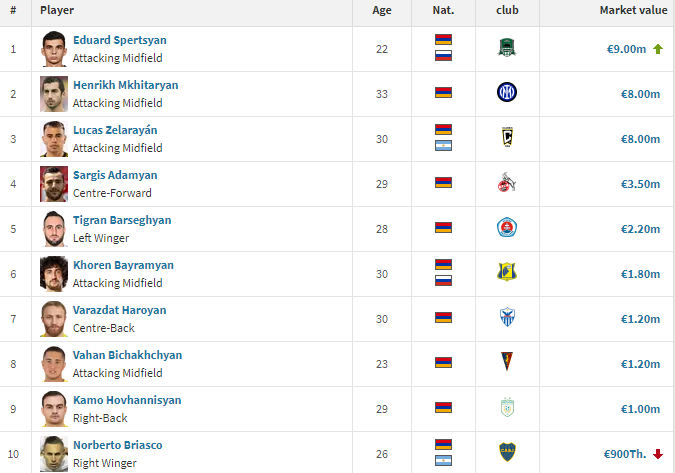Click the Armenian flag in Mkhitaryan's row
The height and width of the screenshot is (473, 675).
point(443,93)
